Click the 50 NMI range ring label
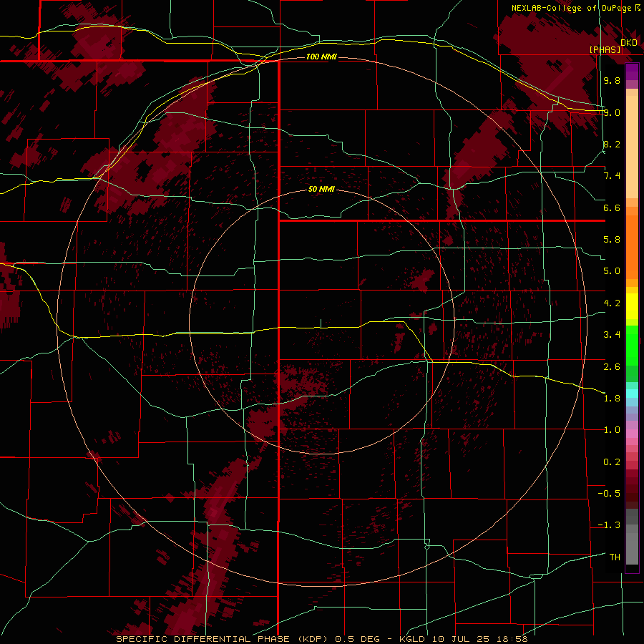The image size is (644, 644). point(321,190)
